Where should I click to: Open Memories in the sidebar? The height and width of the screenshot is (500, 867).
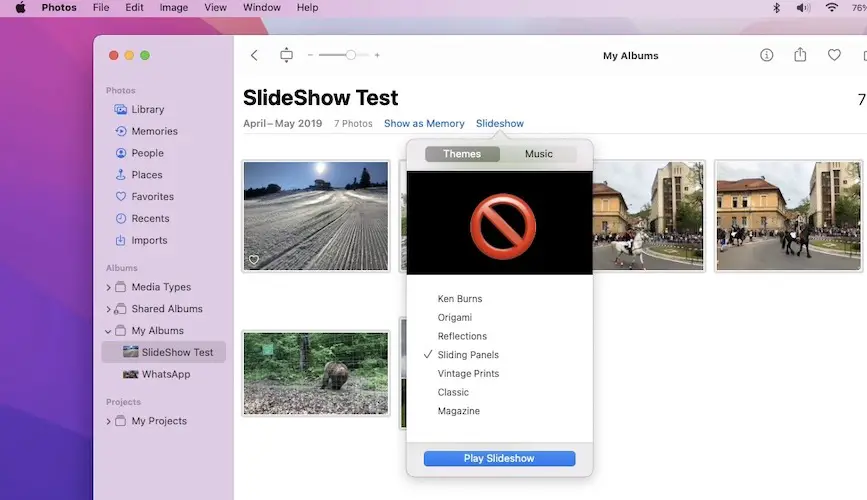(154, 131)
